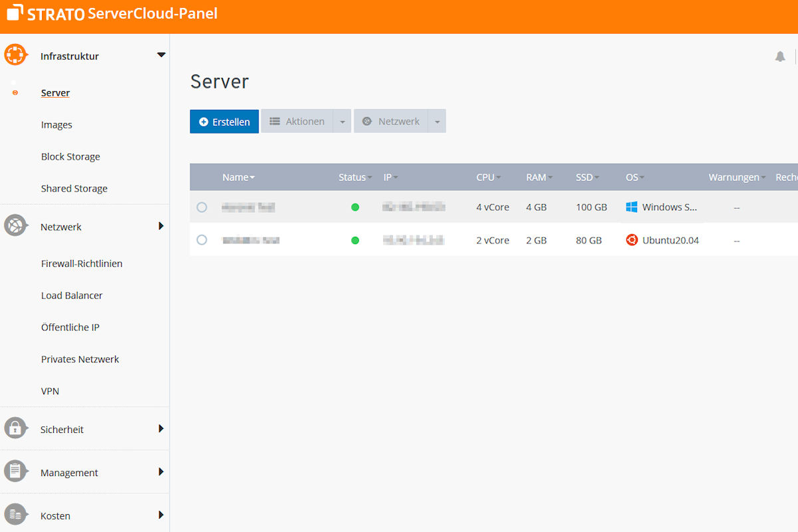798x532 pixels.
Task: Click the Management clipboard icon
Action: (15, 471)
